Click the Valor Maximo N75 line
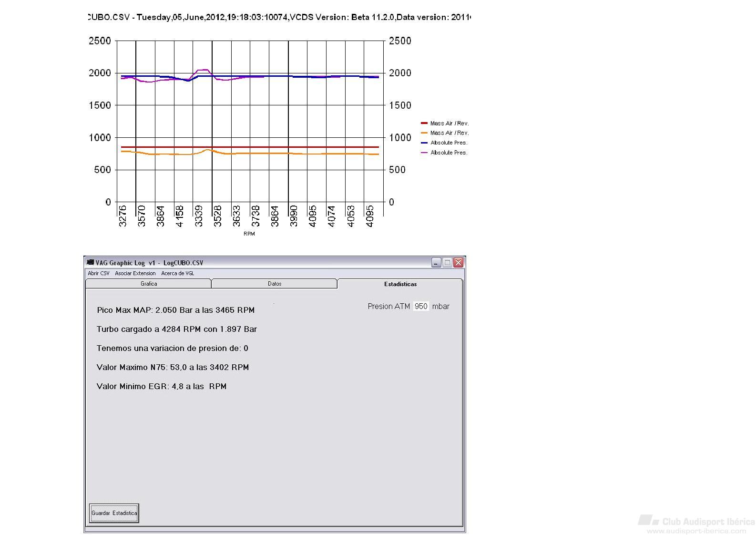 coord(173,367)
